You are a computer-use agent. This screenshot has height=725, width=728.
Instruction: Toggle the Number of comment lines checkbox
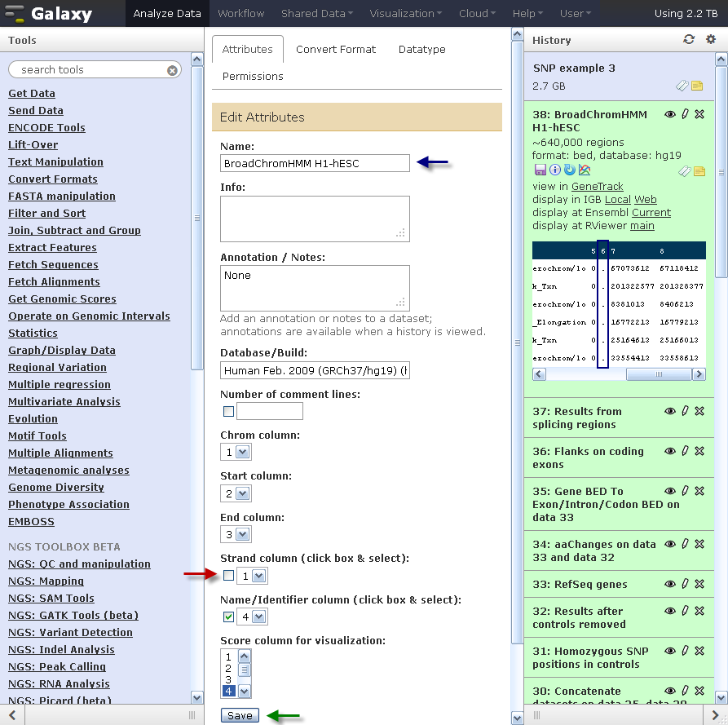[228, 411]
